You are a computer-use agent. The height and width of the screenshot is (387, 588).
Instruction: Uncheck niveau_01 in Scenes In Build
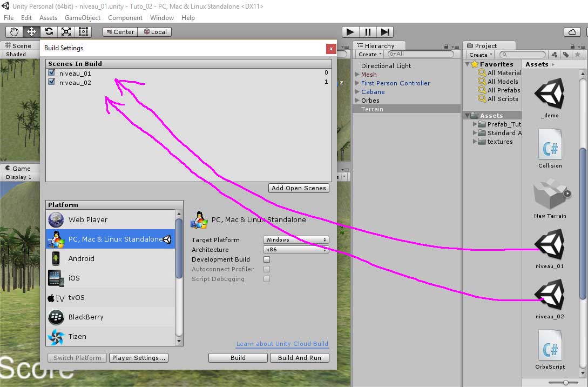pos(52,72)
